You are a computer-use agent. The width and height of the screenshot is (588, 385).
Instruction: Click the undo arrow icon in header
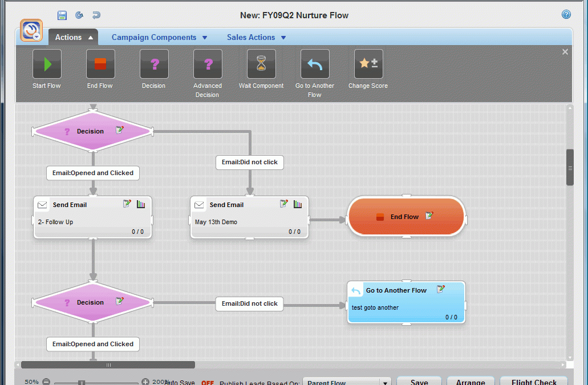pyautogui.click(x=96, y=15)
